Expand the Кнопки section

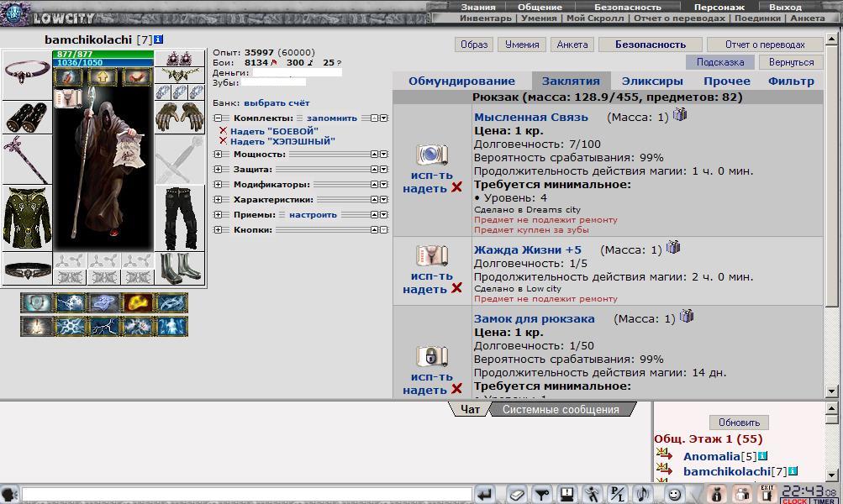218,229
